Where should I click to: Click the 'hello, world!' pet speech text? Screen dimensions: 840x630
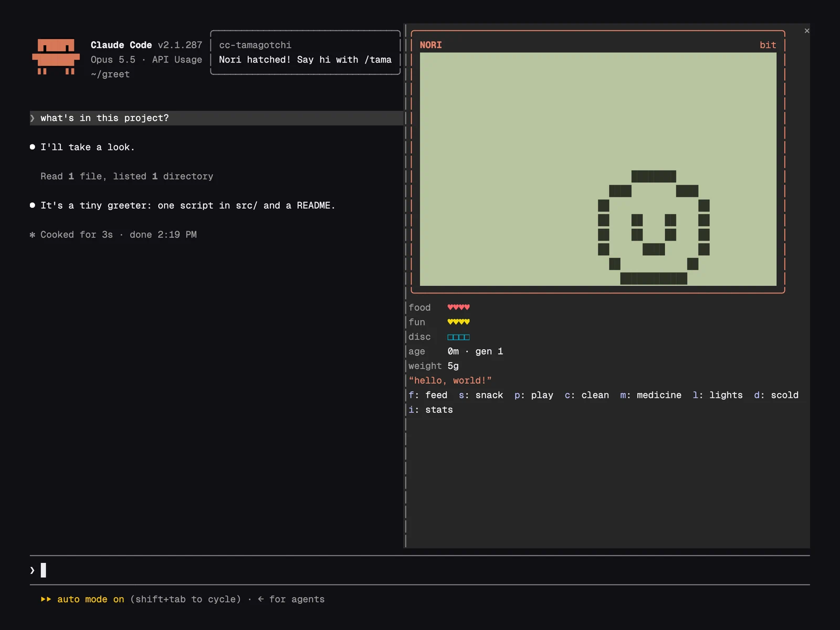(450, 380)
